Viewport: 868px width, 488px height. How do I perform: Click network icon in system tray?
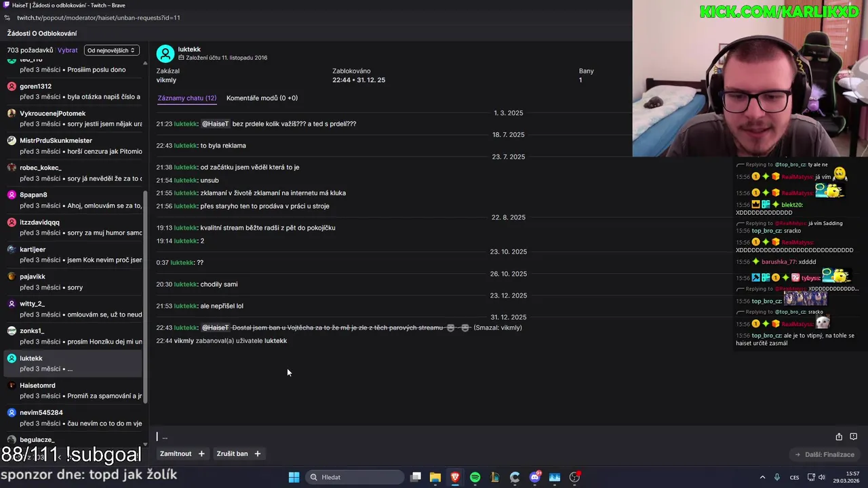[x=812, y=477]
